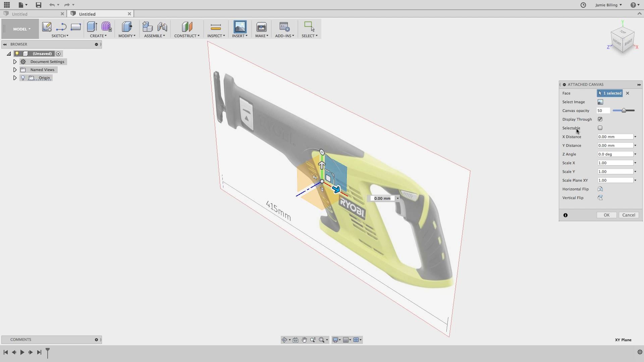Disable the Display Through checkbox
The image size is (644, 362).
point(600,119)
